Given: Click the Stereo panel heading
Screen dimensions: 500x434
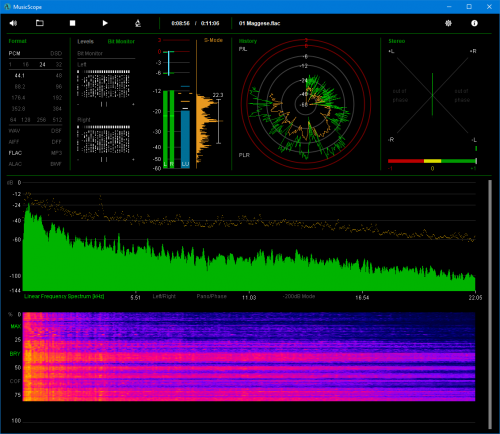Looking at the screenshot, I should (x=397, y=41).
